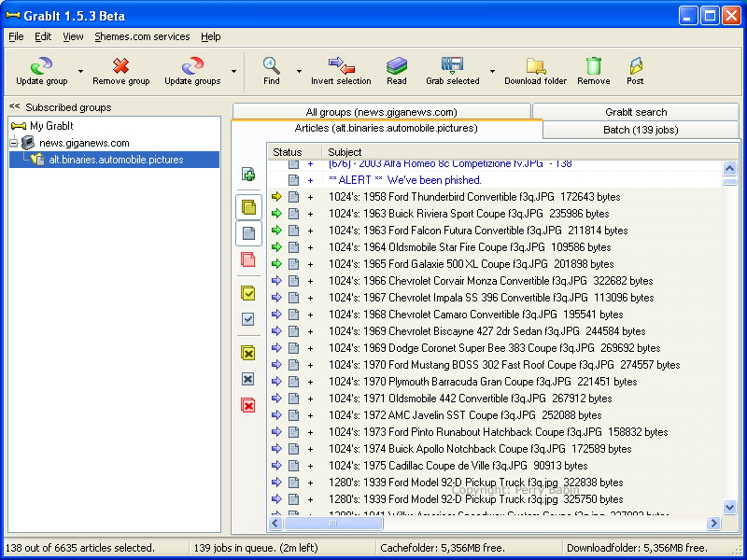This screenshot has width=747, height=560.
Task: Click the horizontal scrollbar thumb
Action: pyautogui.click(x=333, y=523)
